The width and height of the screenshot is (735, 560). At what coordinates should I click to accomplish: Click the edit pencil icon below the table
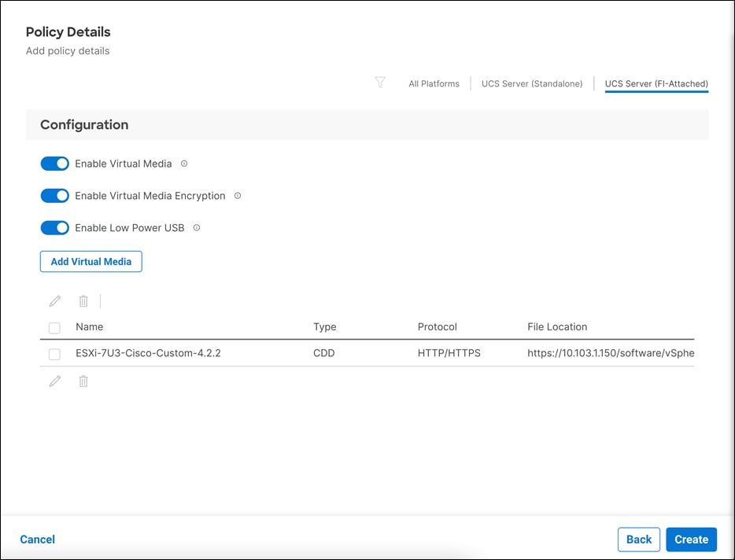tap(54, 381)
